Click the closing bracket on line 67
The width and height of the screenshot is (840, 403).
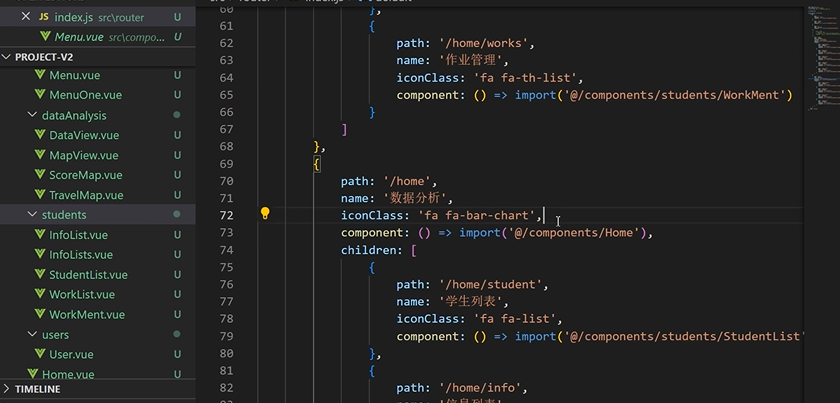[x=344, y=129]
